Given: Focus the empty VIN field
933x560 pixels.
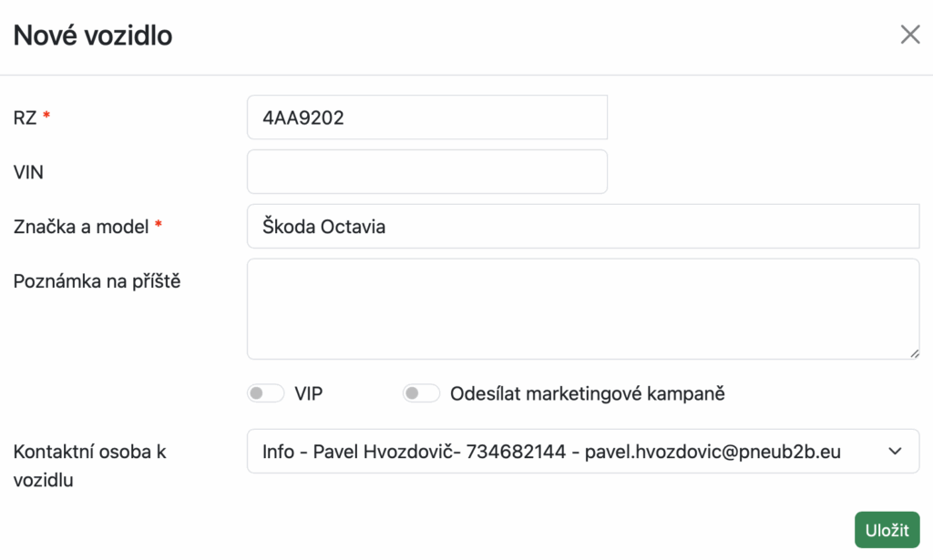Looking at the screenshot, I should point(426,172).
